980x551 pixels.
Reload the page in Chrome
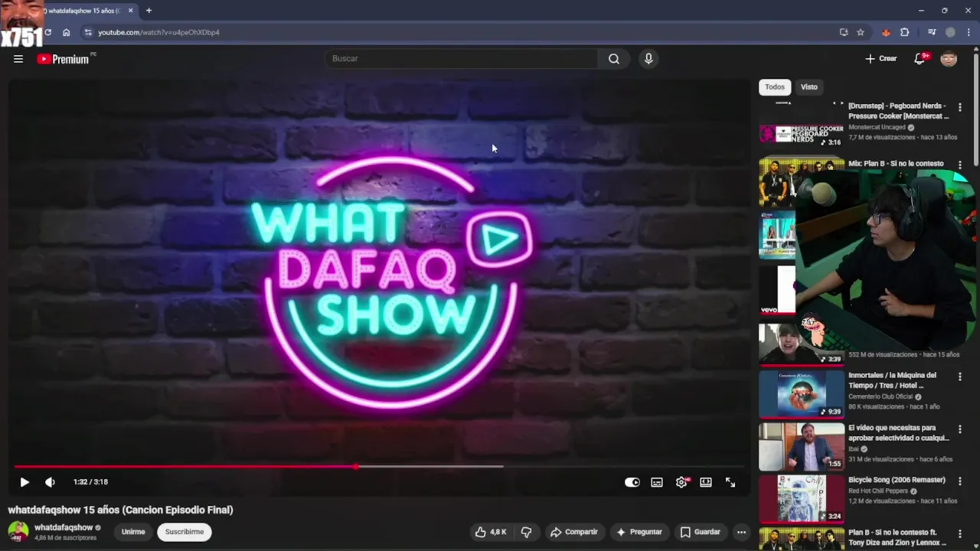pos(48,32)
